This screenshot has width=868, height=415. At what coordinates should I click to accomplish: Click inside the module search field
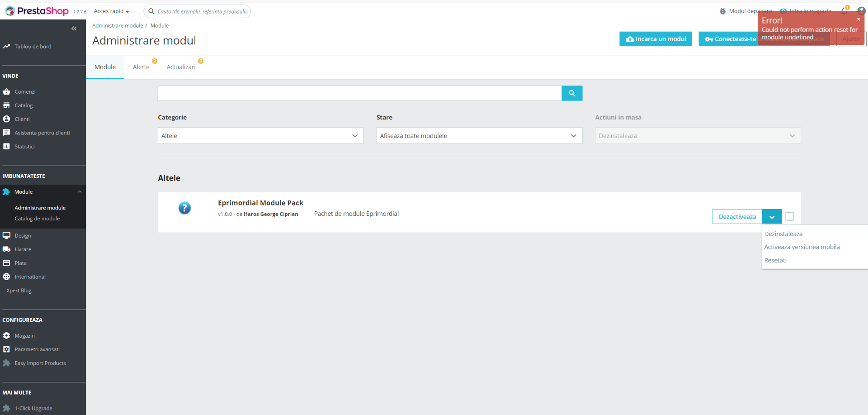coord(359,93)
